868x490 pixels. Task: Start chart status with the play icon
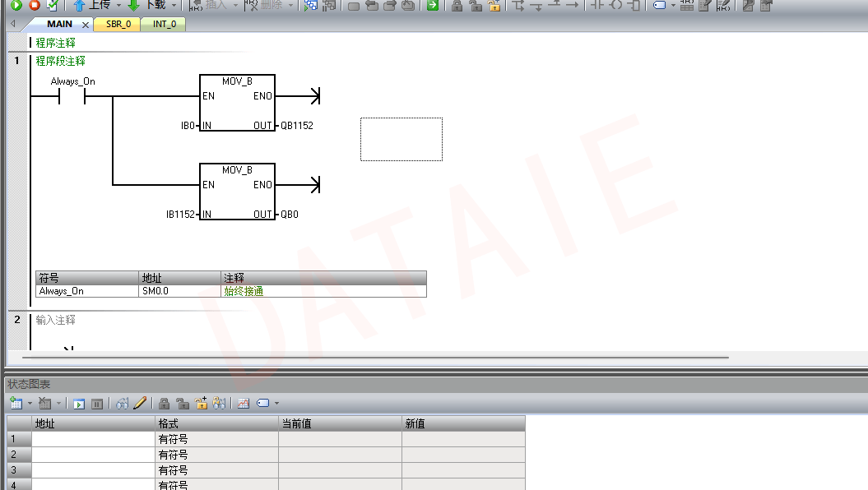tap(79, 404)
